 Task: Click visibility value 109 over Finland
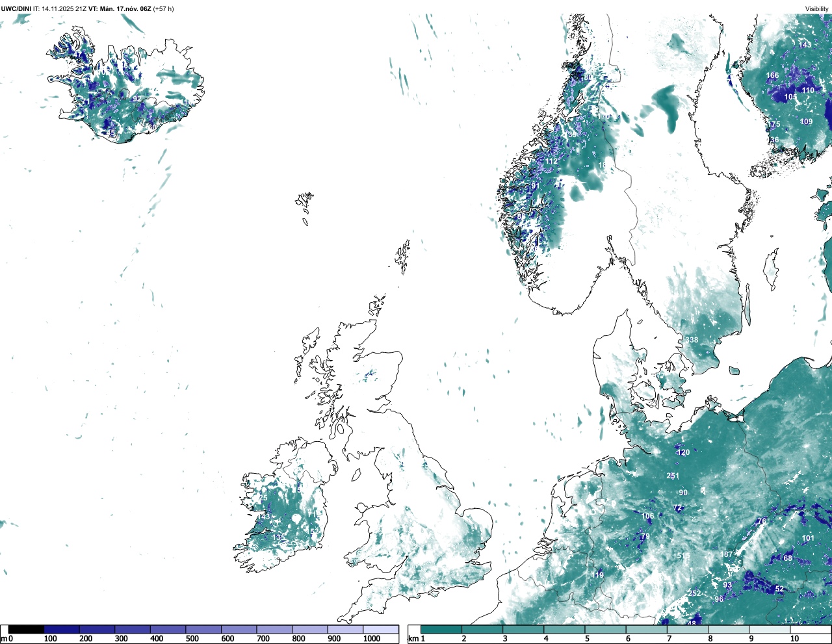point(806,122)
